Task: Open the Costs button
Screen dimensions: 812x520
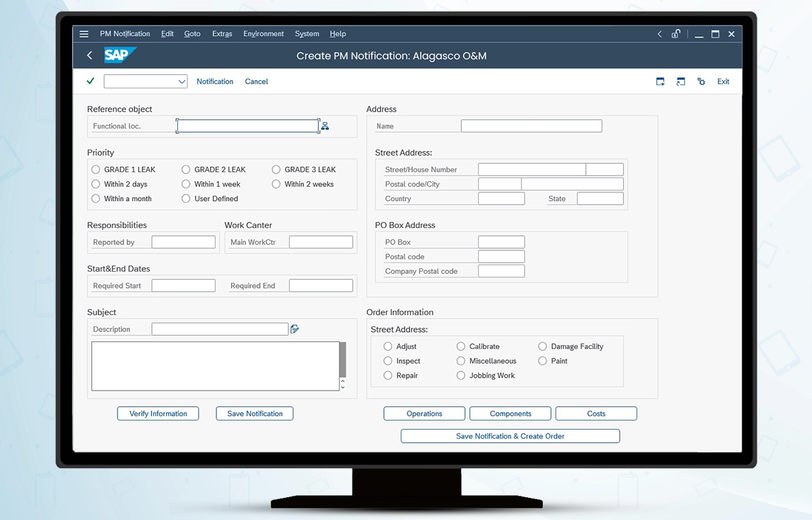Action: 596,413
